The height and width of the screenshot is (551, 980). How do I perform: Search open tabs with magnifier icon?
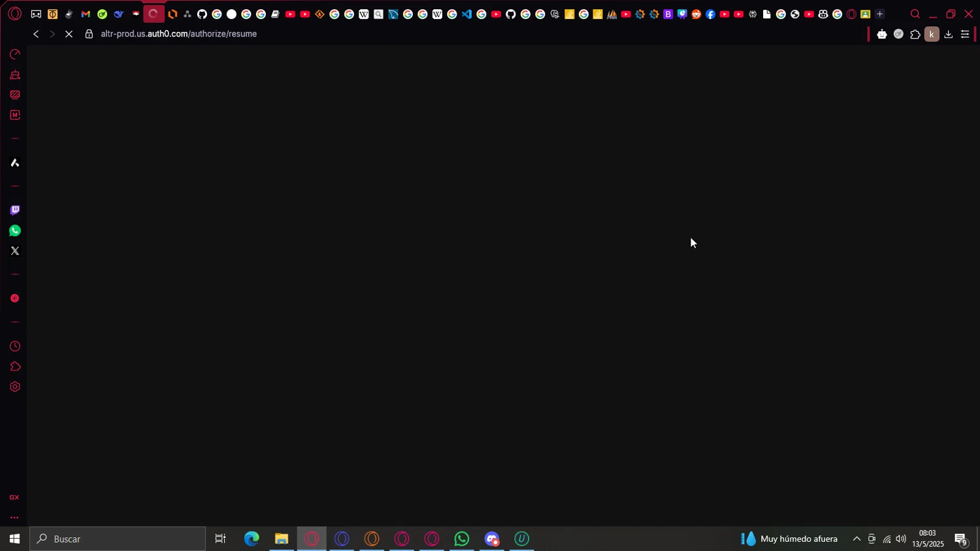[915, 14]
